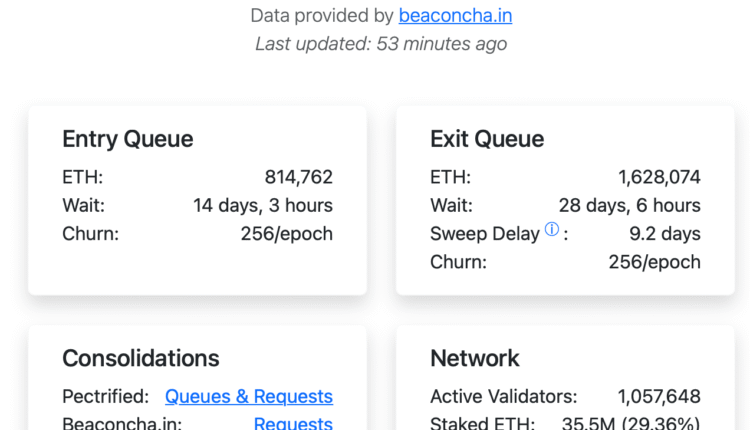Open the Beaconcha.in Requests link
The height and width of the screenshot is (430, 750).
293,423
